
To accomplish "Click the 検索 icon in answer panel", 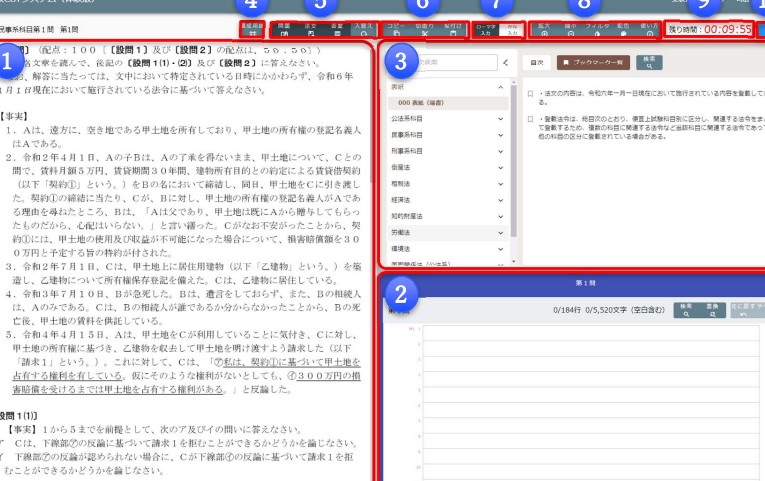I will [x=686, y=310].
